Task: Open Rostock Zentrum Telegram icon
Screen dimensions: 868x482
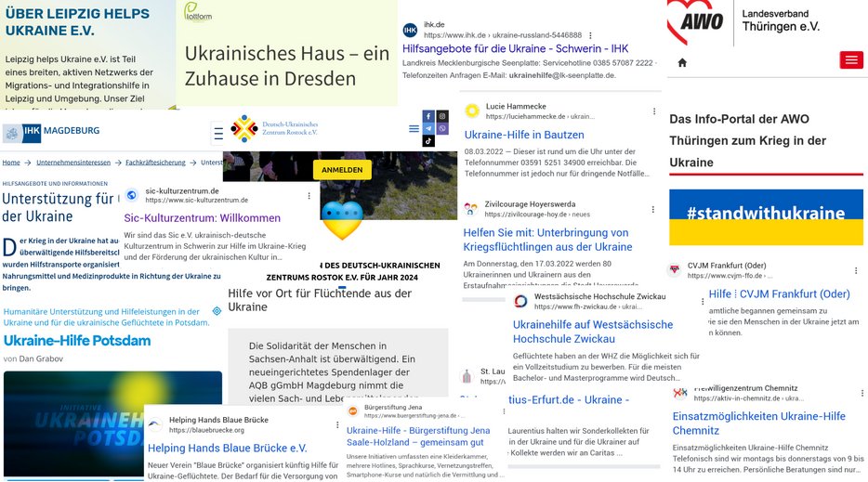Action: click(x=428, y=128)
